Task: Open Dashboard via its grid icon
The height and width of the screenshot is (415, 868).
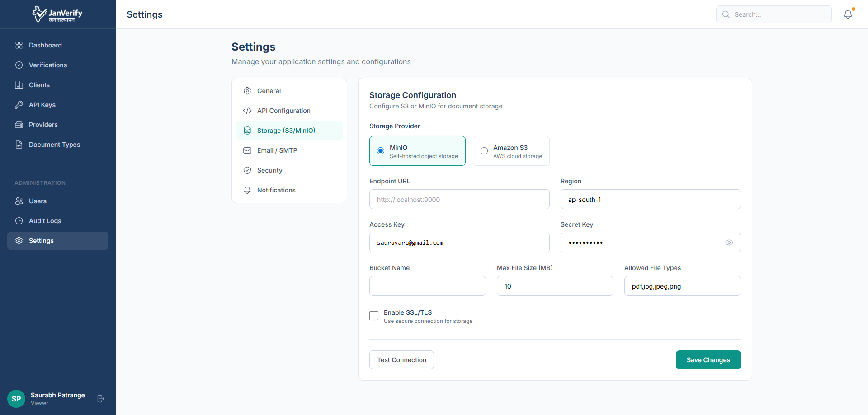Action: coord(19,45)
